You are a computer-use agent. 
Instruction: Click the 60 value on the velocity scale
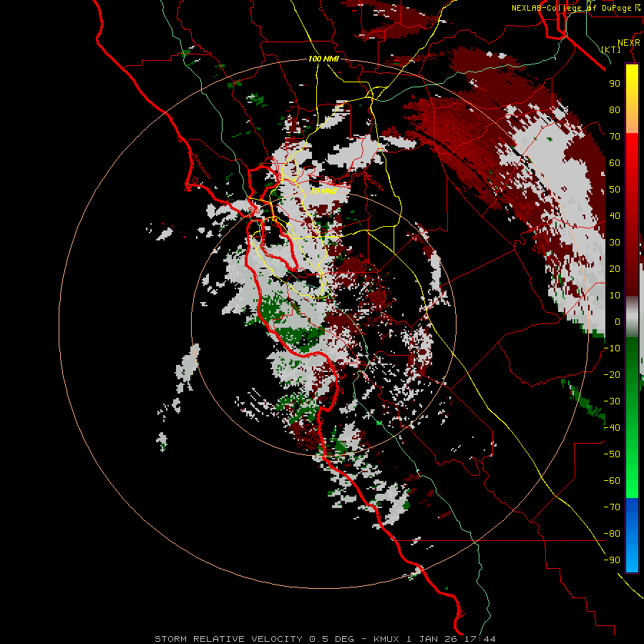point(615,162)
